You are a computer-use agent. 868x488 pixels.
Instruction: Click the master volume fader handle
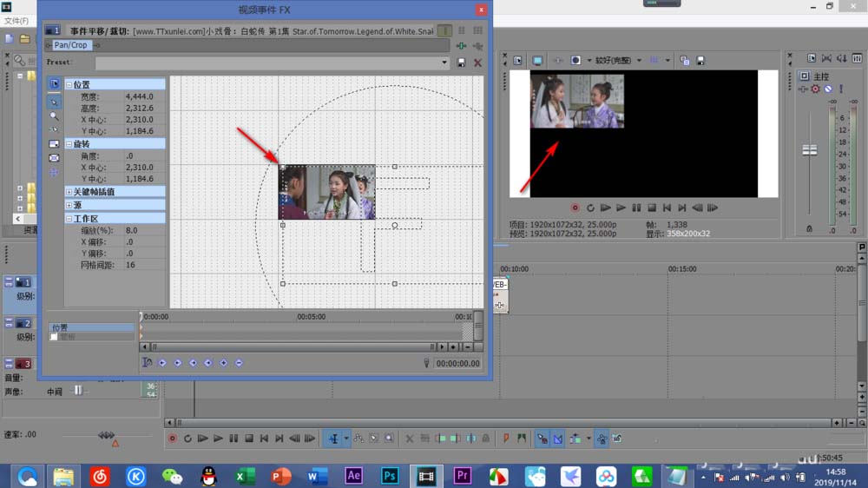[x=810, y=150]
